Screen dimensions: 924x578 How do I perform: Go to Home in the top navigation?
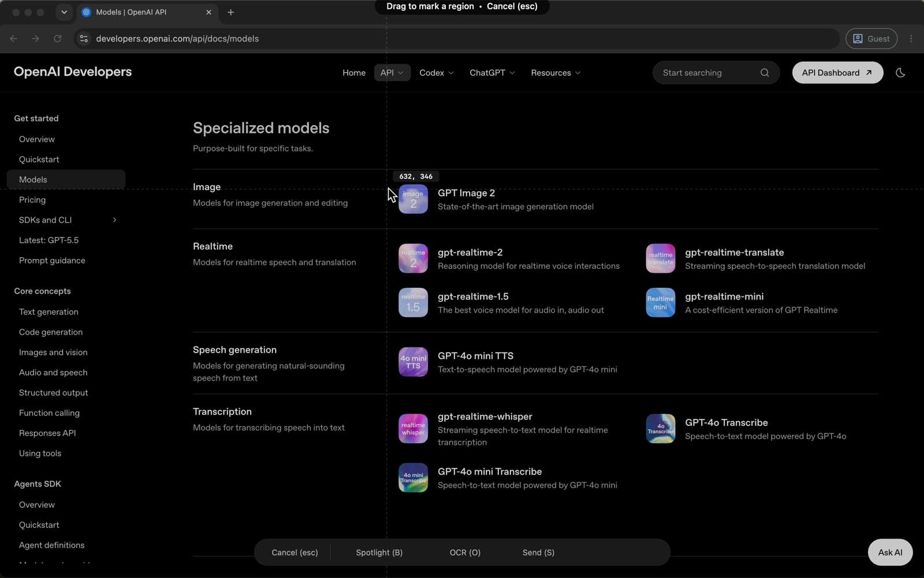pyautogui.click(x=354, y=73)
